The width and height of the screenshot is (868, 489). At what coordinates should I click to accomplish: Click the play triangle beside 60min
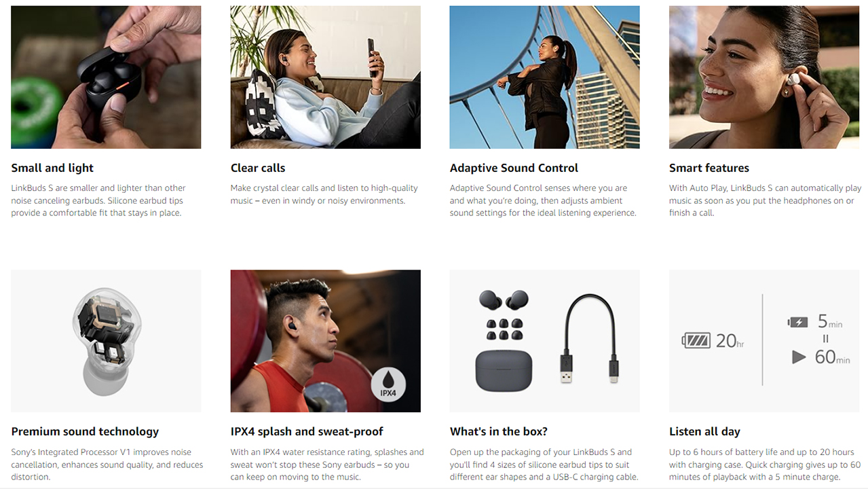(799, 357)
